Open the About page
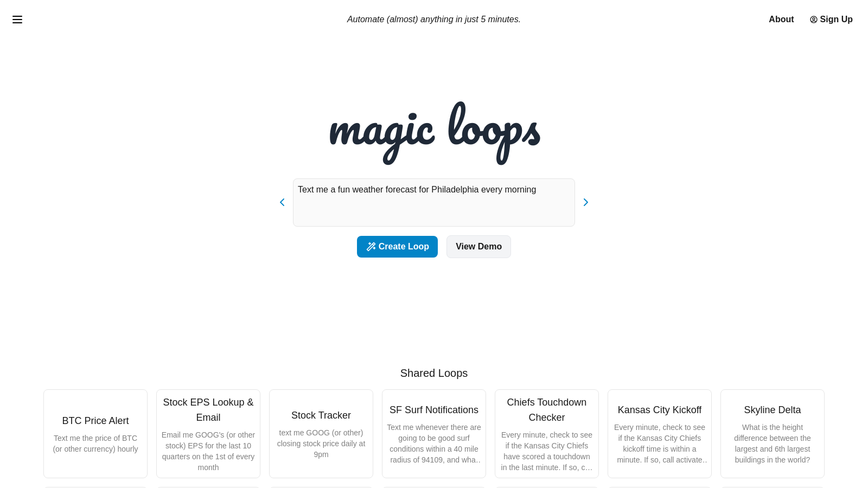 (x=781, y=20)
